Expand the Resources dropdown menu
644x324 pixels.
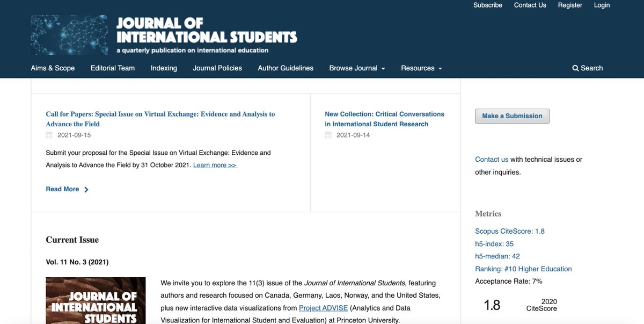click(x=422, y=68)
